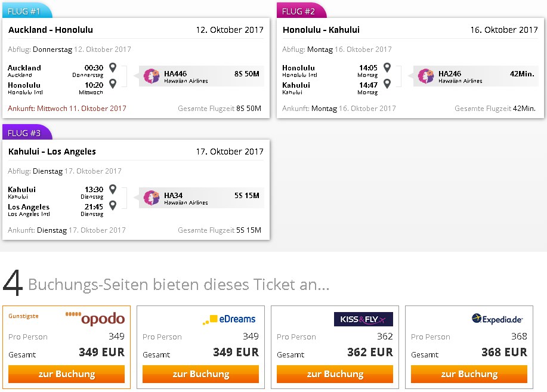547x392 pixels.
Task: Book via opodo zur Buchung button
Action: pos(66,374)
